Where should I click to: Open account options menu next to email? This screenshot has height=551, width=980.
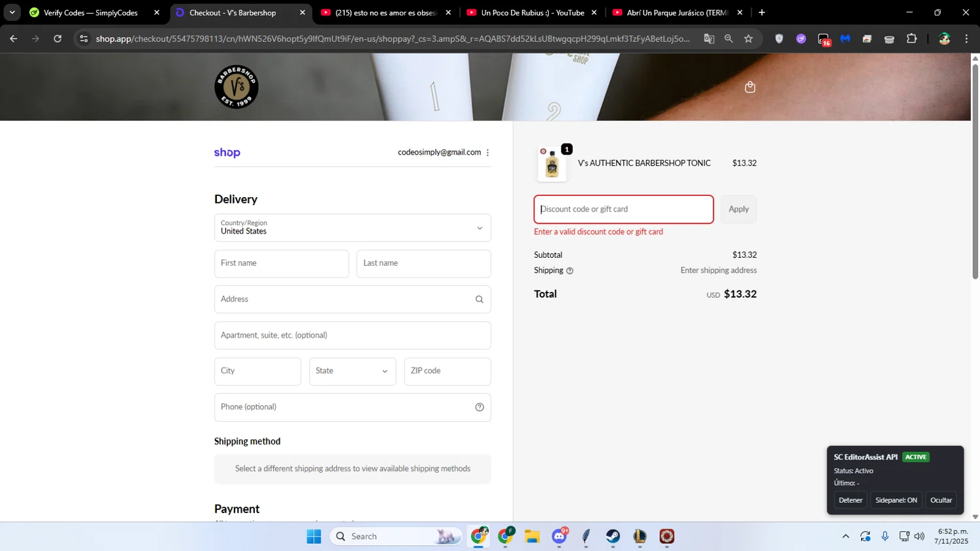point(487,153)
